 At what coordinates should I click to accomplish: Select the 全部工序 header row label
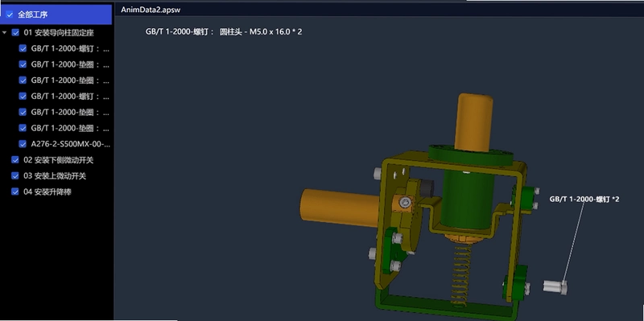(x=33, y=14)
